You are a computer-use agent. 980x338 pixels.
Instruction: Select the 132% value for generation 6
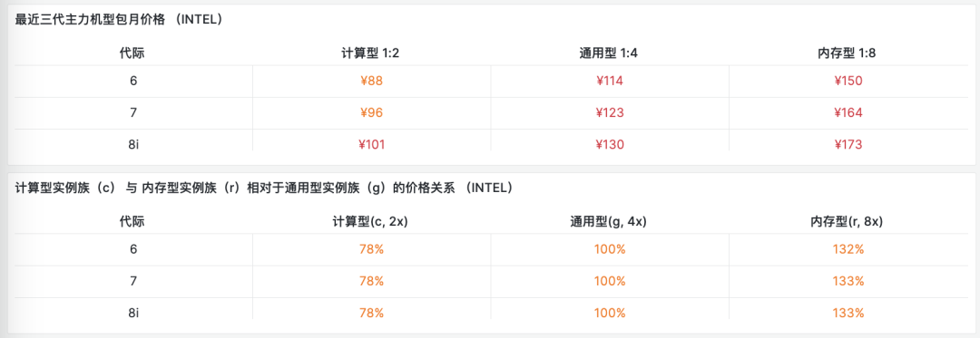[x=848, y=249]
